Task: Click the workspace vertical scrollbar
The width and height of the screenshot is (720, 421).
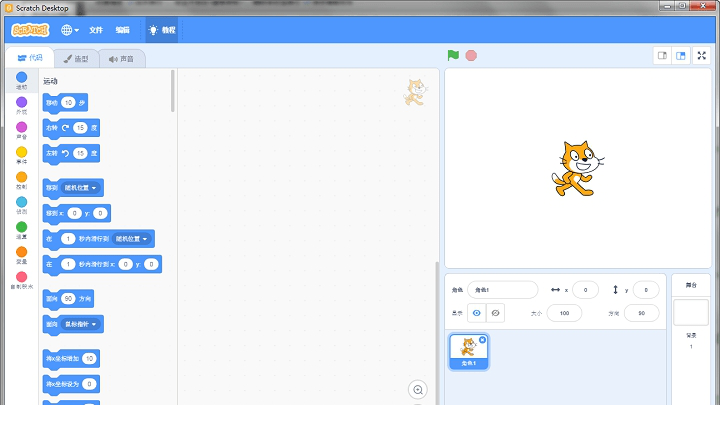Action: 437,332
